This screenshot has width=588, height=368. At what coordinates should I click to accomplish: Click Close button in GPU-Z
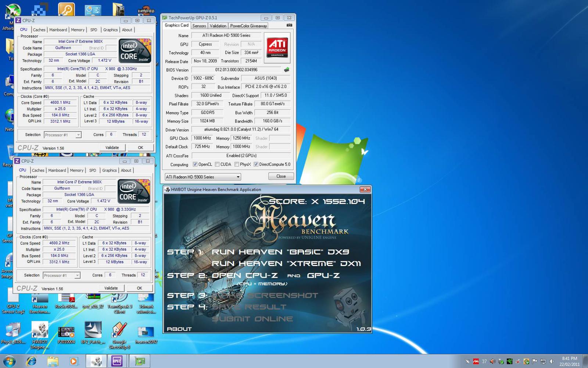pos(281,176)
